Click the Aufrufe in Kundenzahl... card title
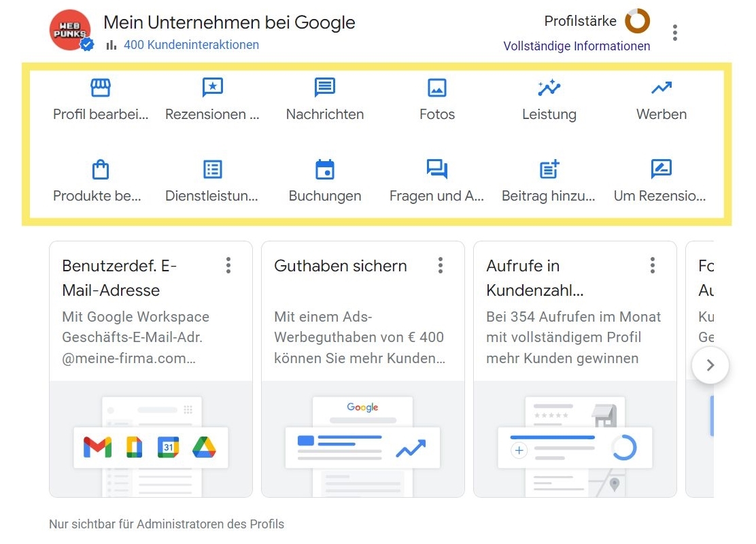 (534, 278)
